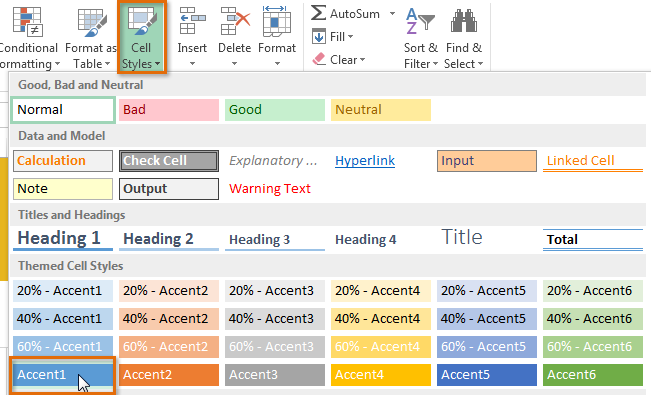Click the Fill down-arrow icon
The image size is (651, 395).
[319, 36]
